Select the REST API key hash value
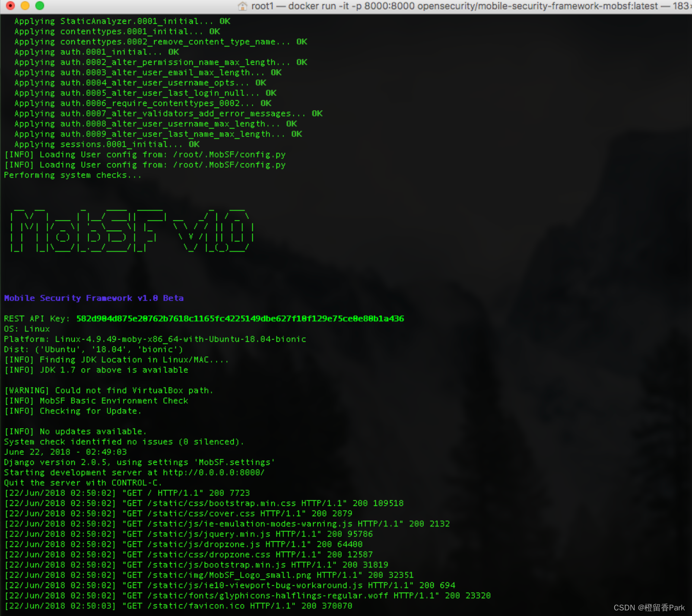This screenshot has width=692, height=616. (x=240, y=318)
